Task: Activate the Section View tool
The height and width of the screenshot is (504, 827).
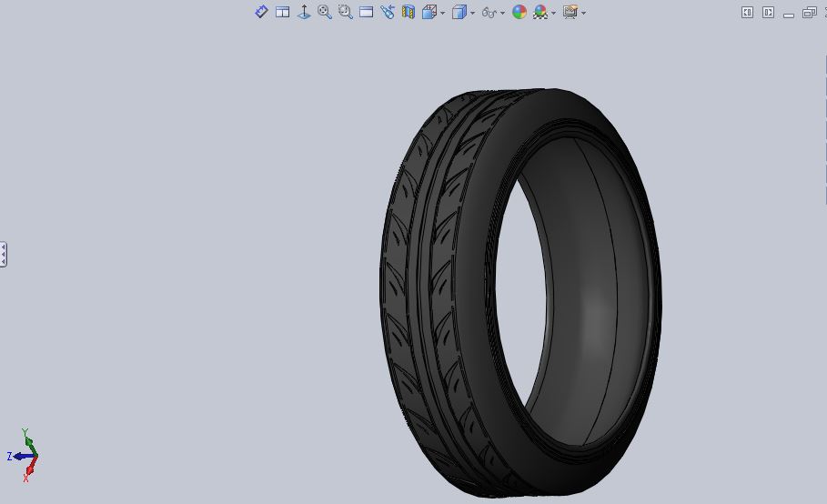Action: point(408,12)
